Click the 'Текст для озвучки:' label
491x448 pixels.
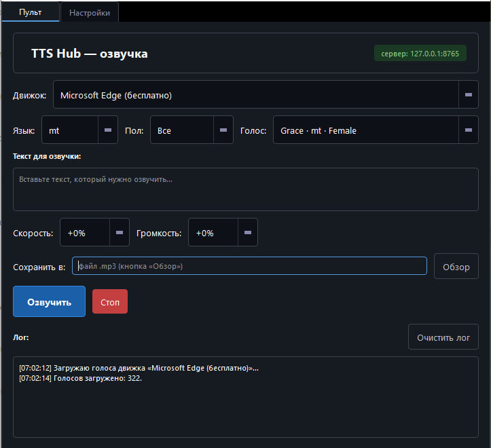point(47,156)
